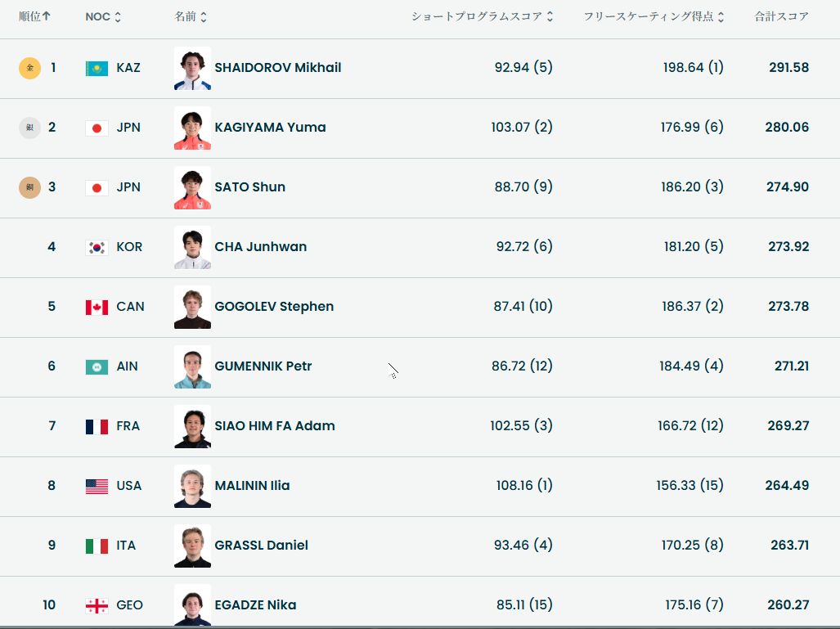
Task: Sort by ショートプログラムスコア column
Action: coord(482,16)
